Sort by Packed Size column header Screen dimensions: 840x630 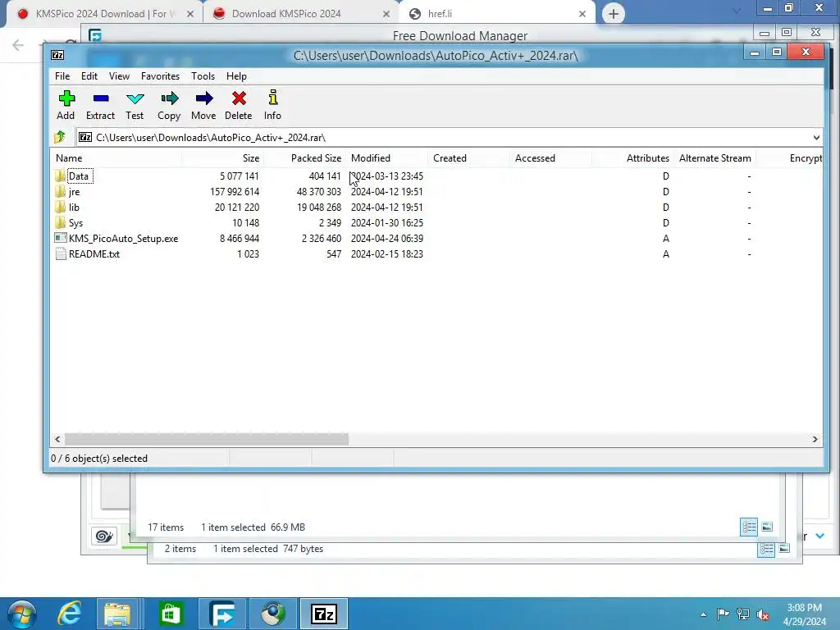click(305, 158)
